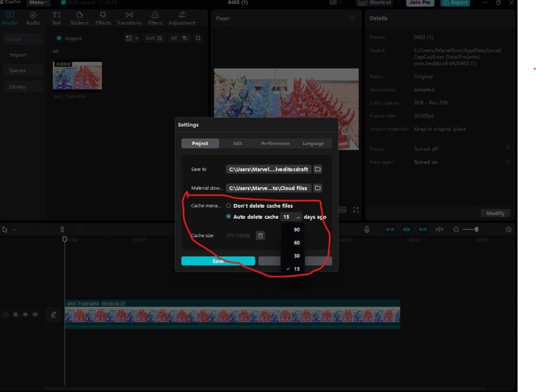The image size is (536, 392).
Task: Select the Don't delete cache files option
Action: point(228,206)
